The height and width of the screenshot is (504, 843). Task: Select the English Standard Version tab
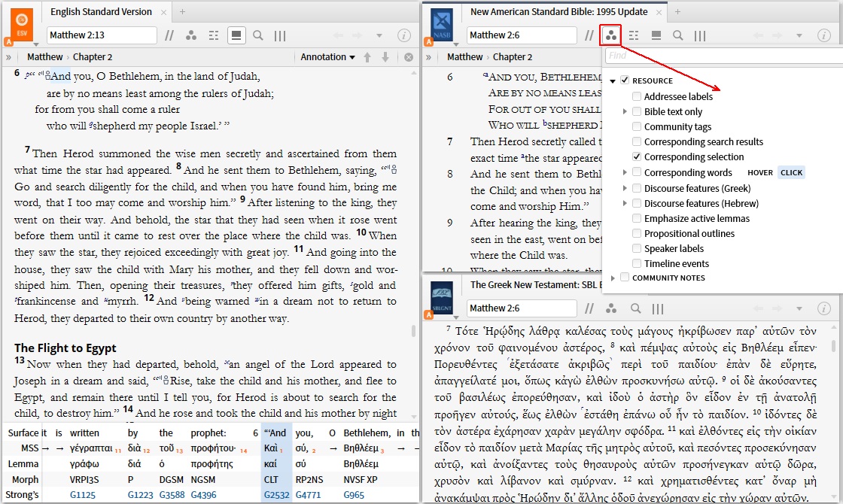[x=101, y=12]
